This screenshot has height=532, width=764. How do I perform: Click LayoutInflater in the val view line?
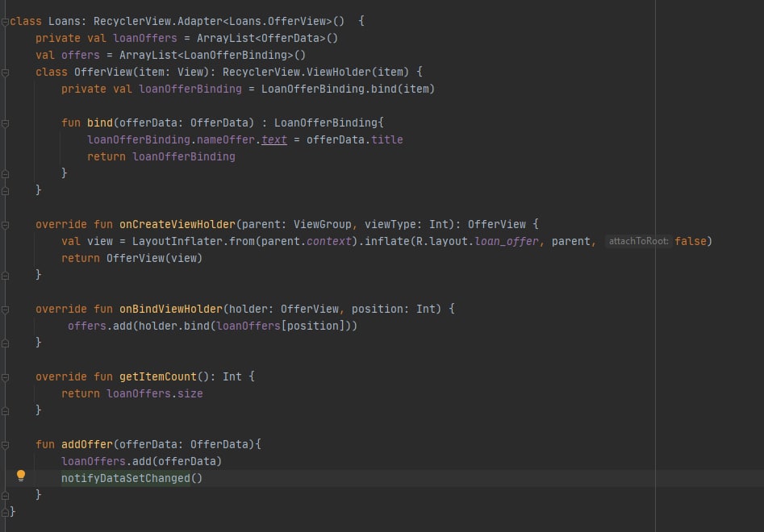pyautogui.click(x=177, y=242)
